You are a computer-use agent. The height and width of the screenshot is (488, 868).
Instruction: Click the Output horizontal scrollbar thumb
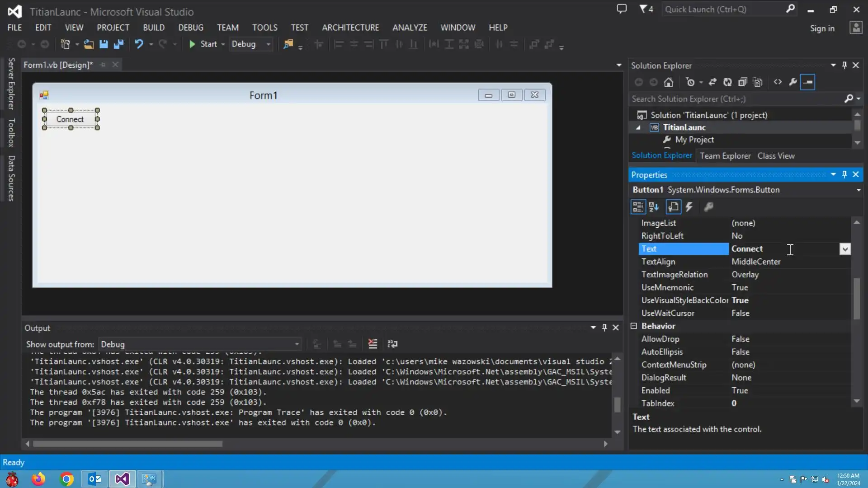coord(127,444)
